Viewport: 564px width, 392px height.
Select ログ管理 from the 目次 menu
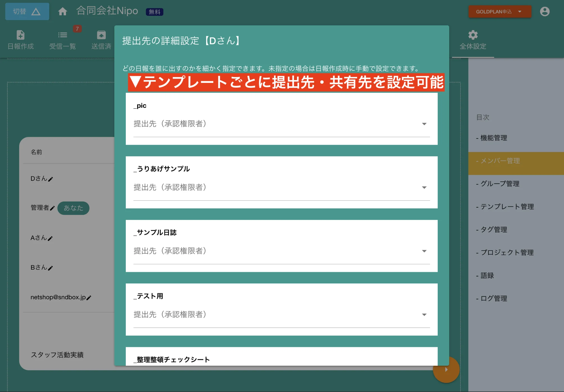point(493,298)
